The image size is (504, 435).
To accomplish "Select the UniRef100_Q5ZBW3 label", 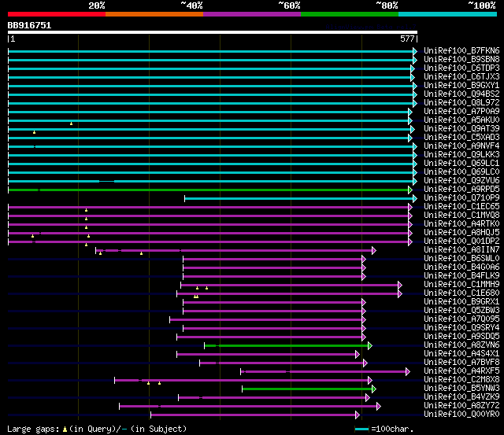I will click(x=461, y=311).
